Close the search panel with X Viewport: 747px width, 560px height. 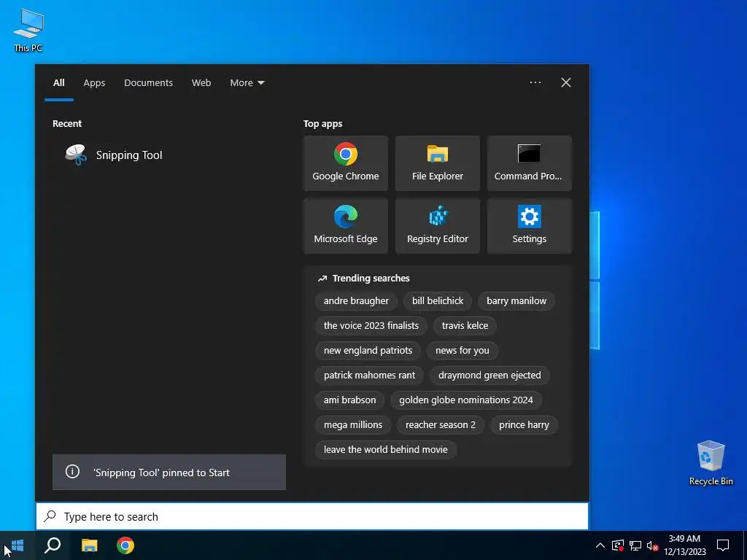[x=566, y=82]
